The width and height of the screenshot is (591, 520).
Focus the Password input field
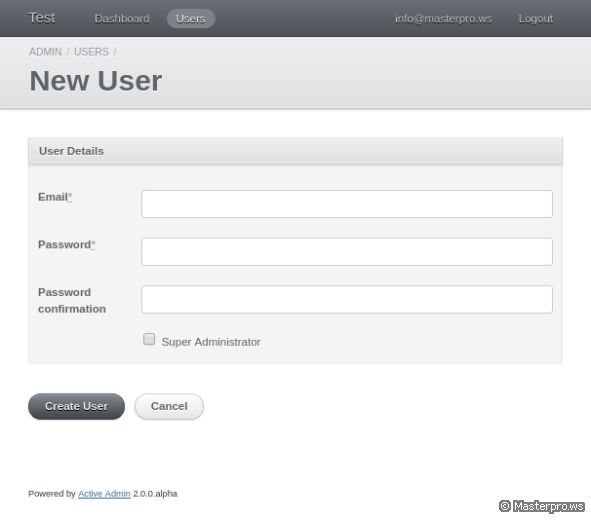click(x=347, y=251)
